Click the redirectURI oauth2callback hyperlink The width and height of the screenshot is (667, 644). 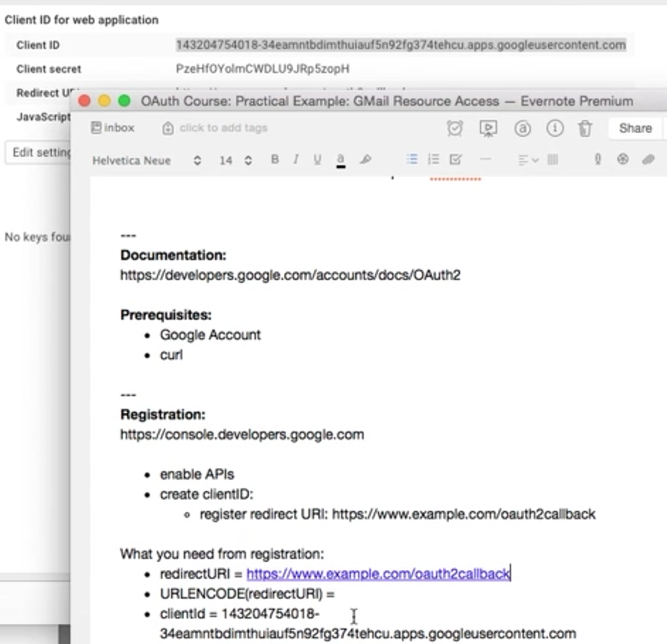click(378, 574)
